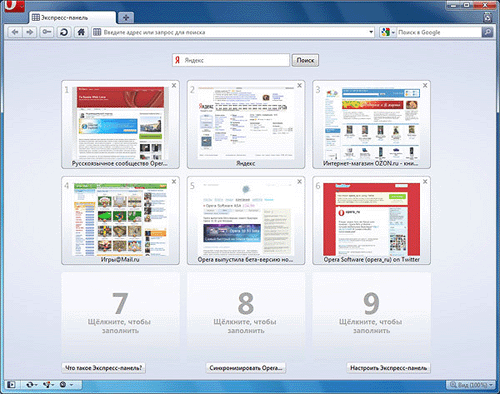This screenshot has height=394, width=500.
Task: Click the Поиск button next to Яндекс
Action: [x=305, y=60]
